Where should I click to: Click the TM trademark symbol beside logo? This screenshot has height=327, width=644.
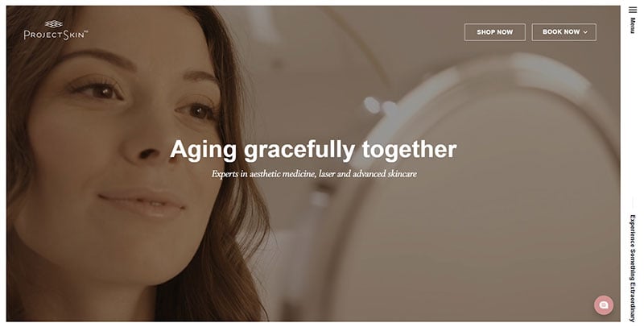[x=86, y=32]
